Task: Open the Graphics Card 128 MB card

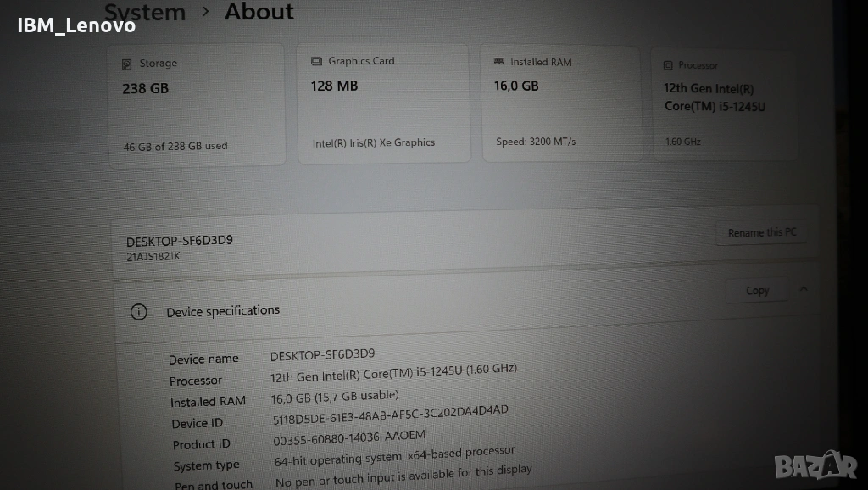Action: click(x=383, y=103)
